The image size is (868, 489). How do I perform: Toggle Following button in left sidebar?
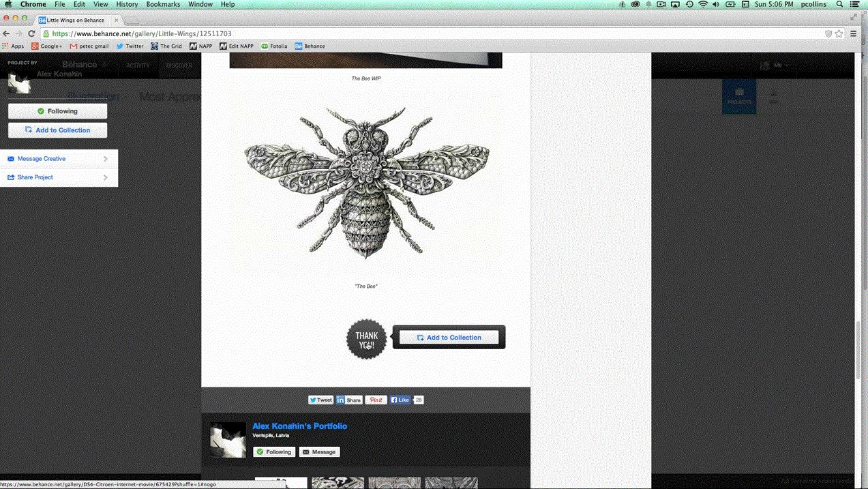point(58,111)
